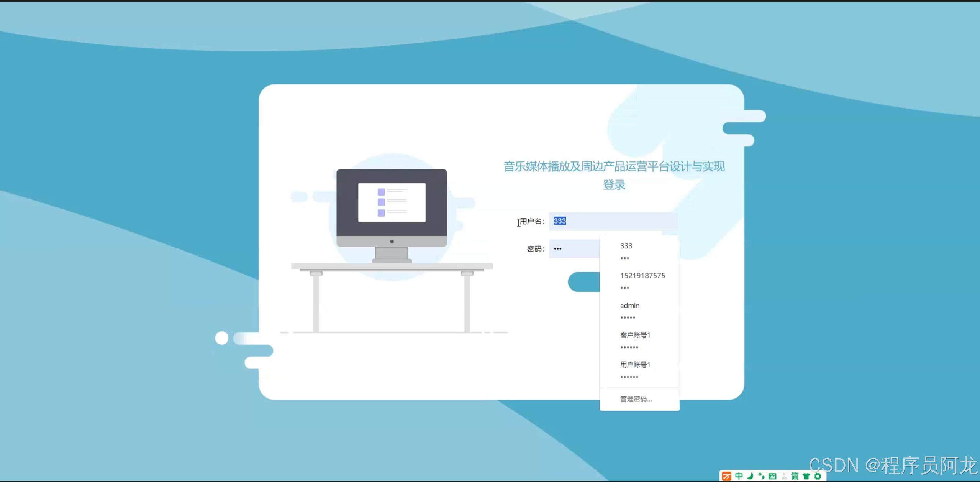Screen dimensions: 980x482
Task: Pick 用户账号1 from the saved passwords
Action: (639, 370)
